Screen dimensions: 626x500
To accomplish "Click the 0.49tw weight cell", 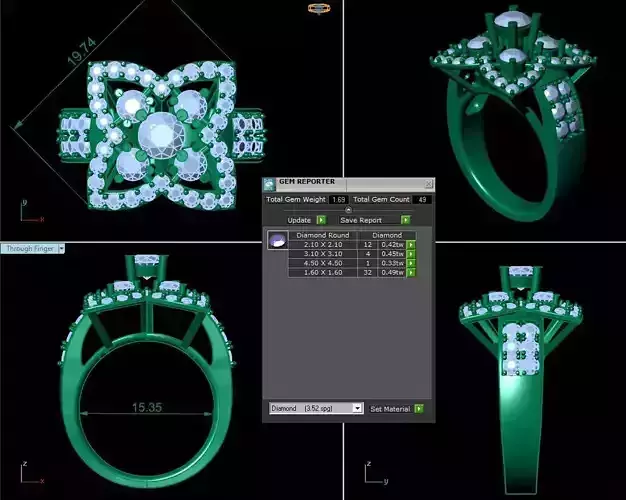I will click(392, 273).
